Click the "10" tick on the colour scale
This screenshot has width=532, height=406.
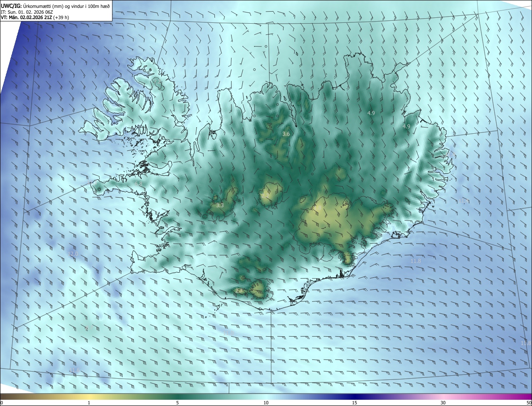tap(266, 403)
